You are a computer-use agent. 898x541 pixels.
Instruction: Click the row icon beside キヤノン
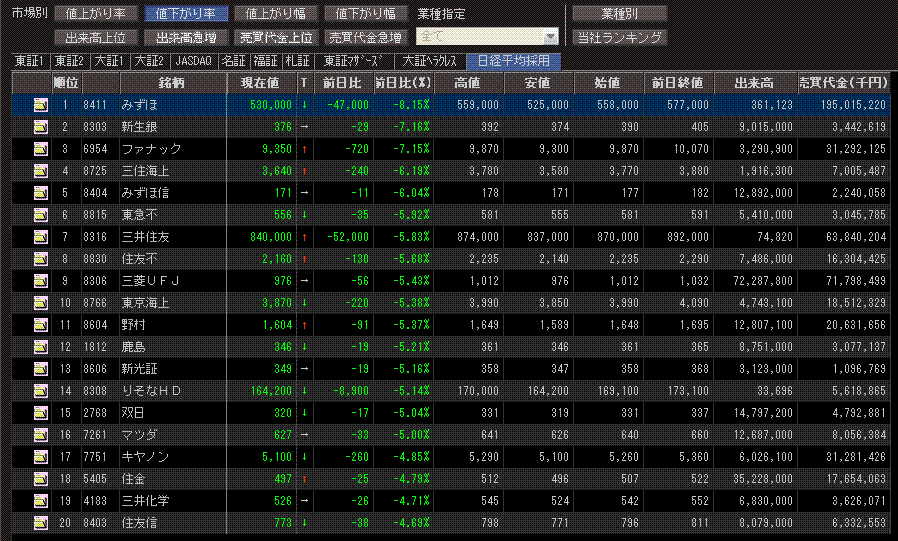[x=41, y=457]
